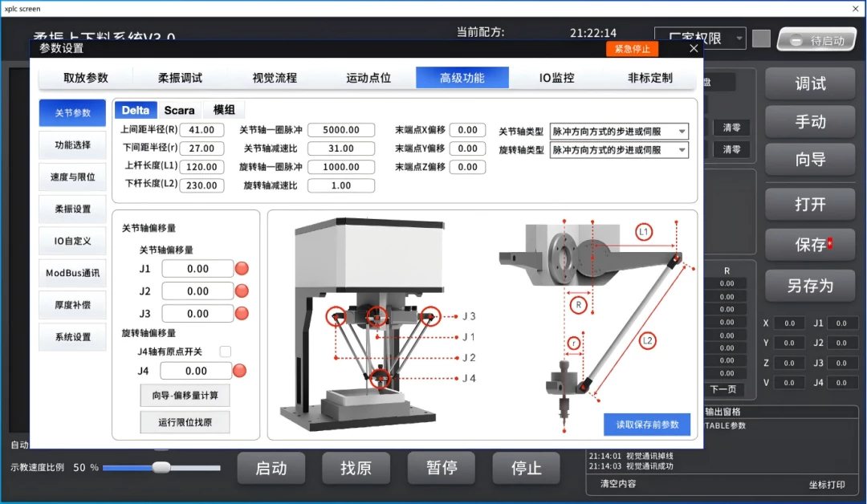This screenshot has width=867, height=504.
Task: Close the 参数设置 dialog
Action: point(694,49)
